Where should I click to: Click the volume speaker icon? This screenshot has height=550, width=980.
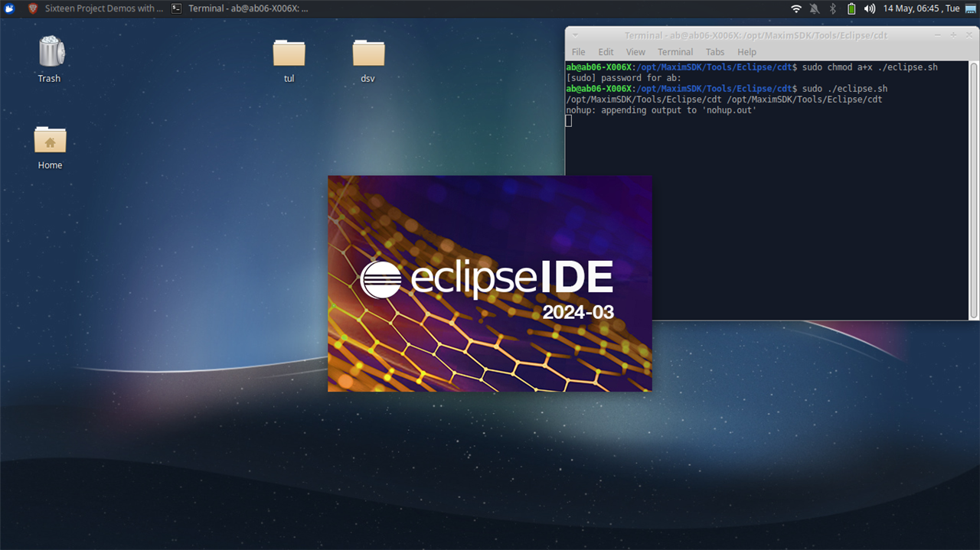[x=870, y=8]
